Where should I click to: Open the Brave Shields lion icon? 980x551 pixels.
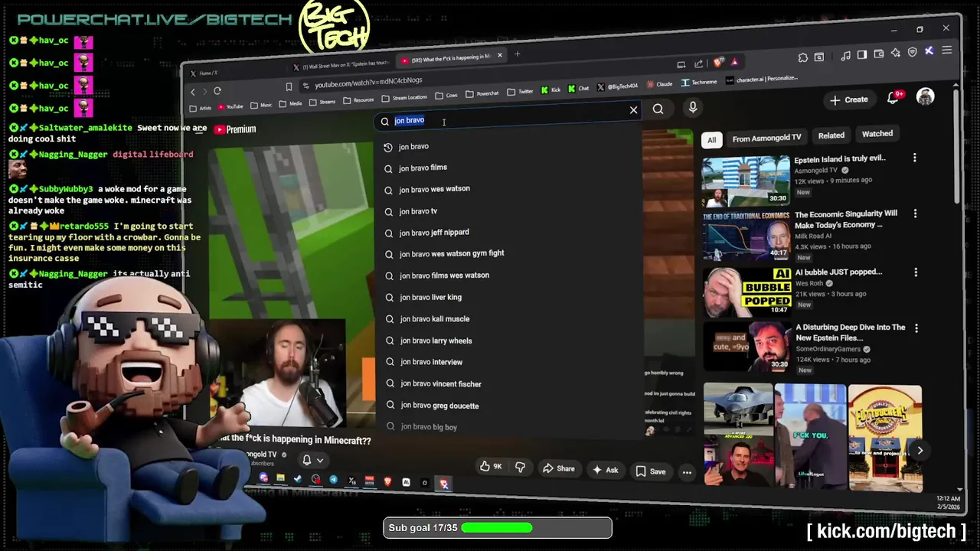(717, 63)
